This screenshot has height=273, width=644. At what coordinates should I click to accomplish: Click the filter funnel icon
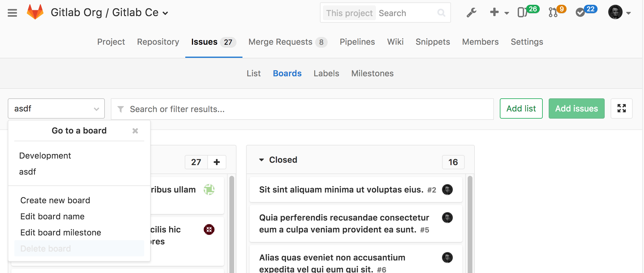click(x=120, y=109)
